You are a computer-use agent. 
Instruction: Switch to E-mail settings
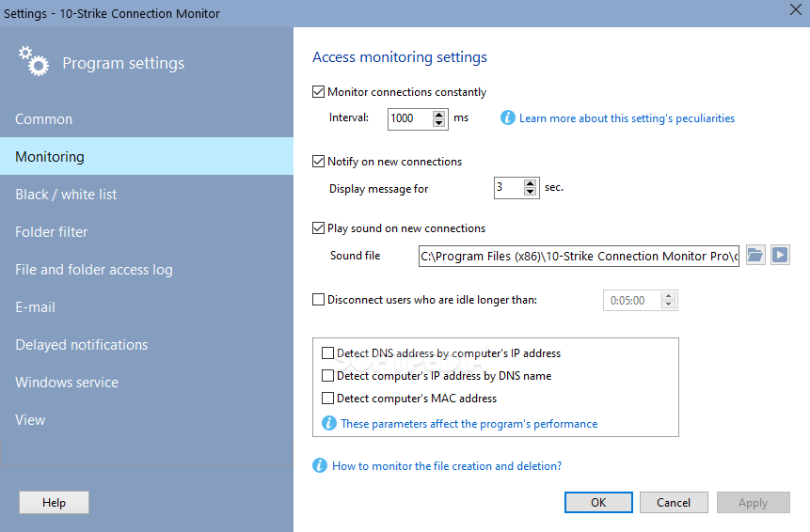click(147, 307)
